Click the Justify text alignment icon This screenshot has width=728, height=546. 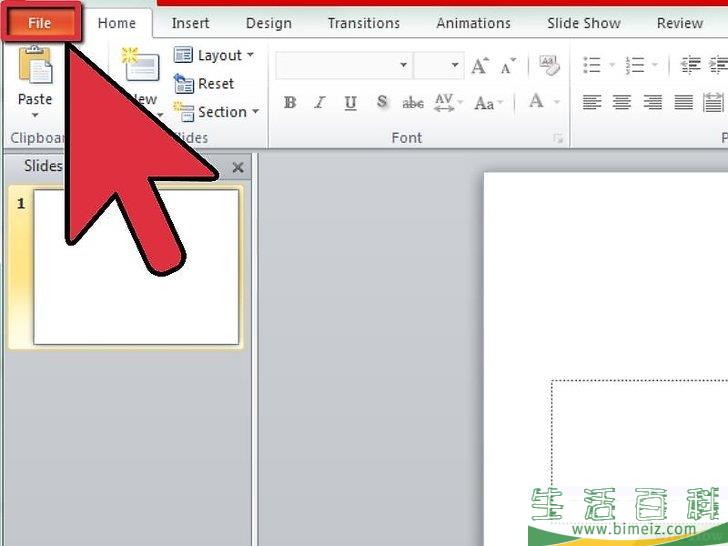coord(684,102)
